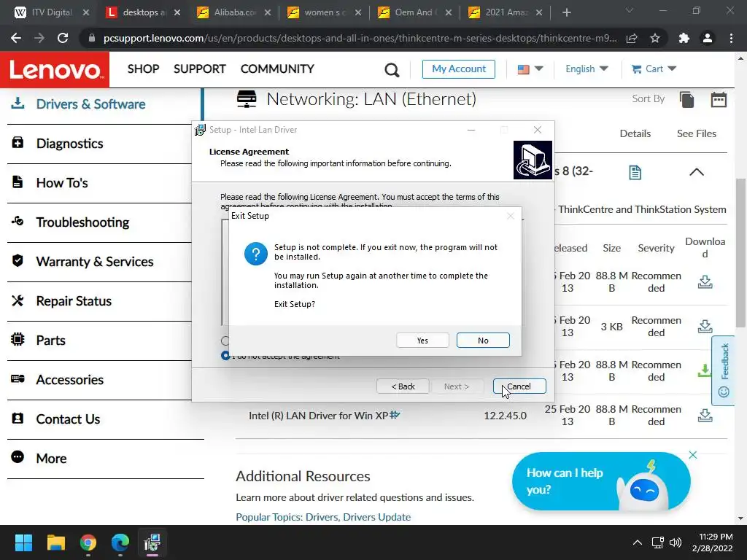Click the browser back arrow
Screen dimensions: 747x560
coord(16,38)
